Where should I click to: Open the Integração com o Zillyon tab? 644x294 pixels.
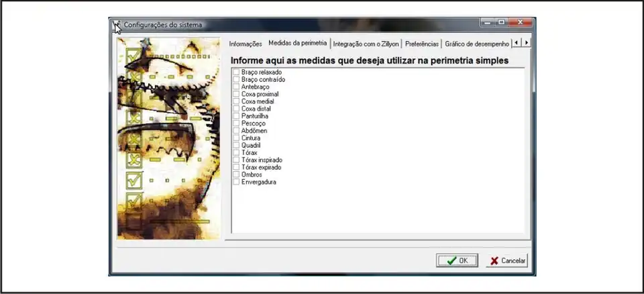click(366, 44)
